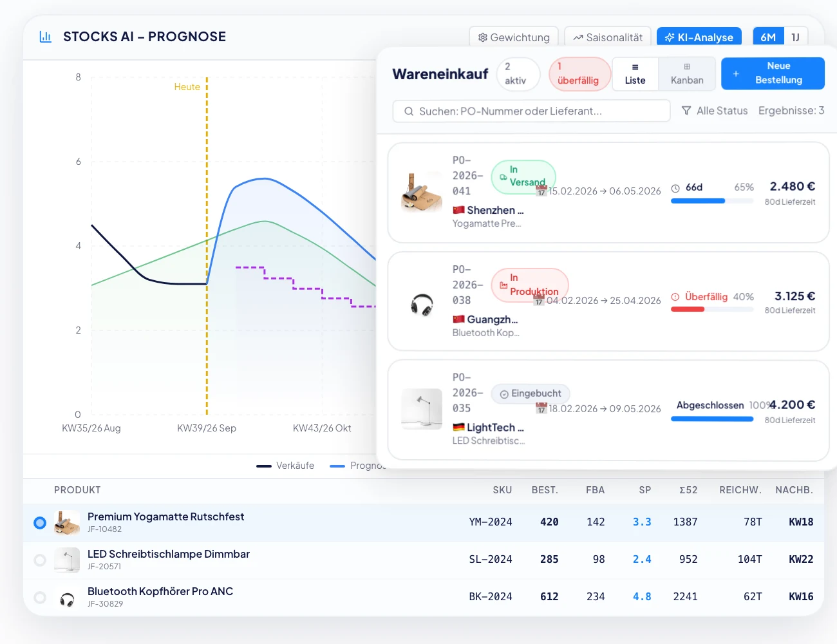Click the Eingebucht status badge
Viewport: 837px width, 644px height.
pyautogui.click(x=531, y=393)
